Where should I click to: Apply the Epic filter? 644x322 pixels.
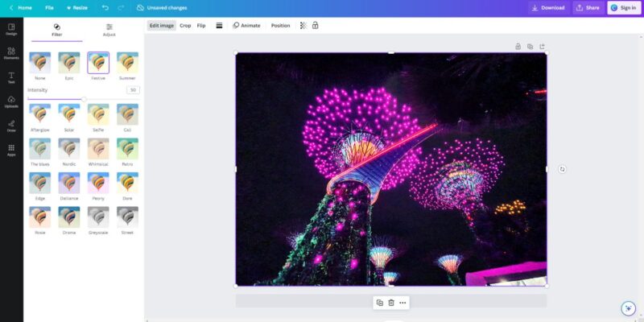click(69, 63)
